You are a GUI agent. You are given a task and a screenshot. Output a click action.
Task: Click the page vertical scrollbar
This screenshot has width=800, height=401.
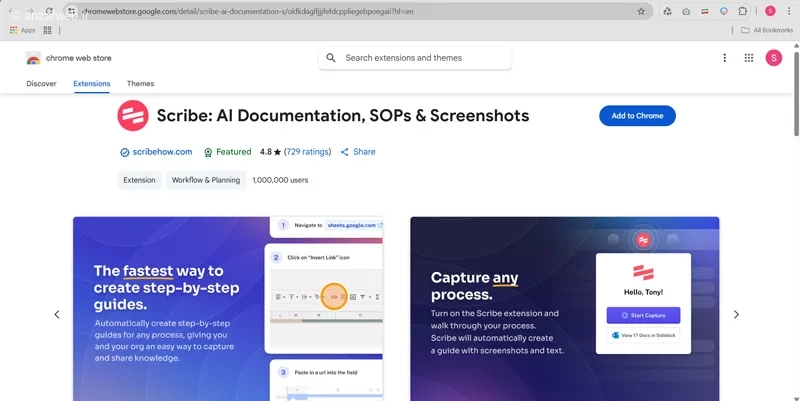pos(796,92)
